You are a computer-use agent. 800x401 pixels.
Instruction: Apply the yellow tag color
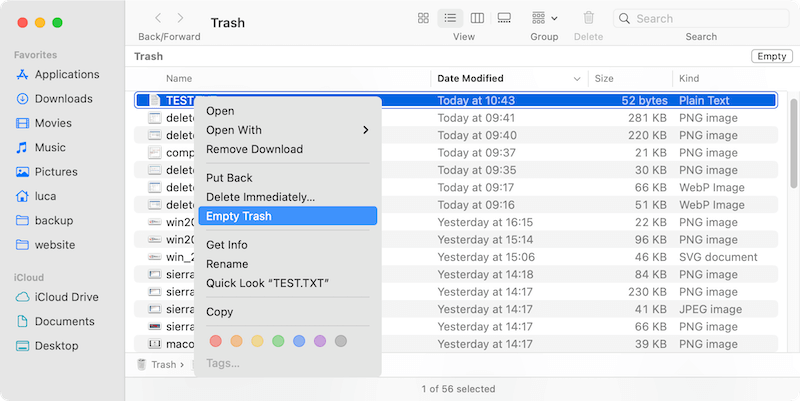point(257,341)
